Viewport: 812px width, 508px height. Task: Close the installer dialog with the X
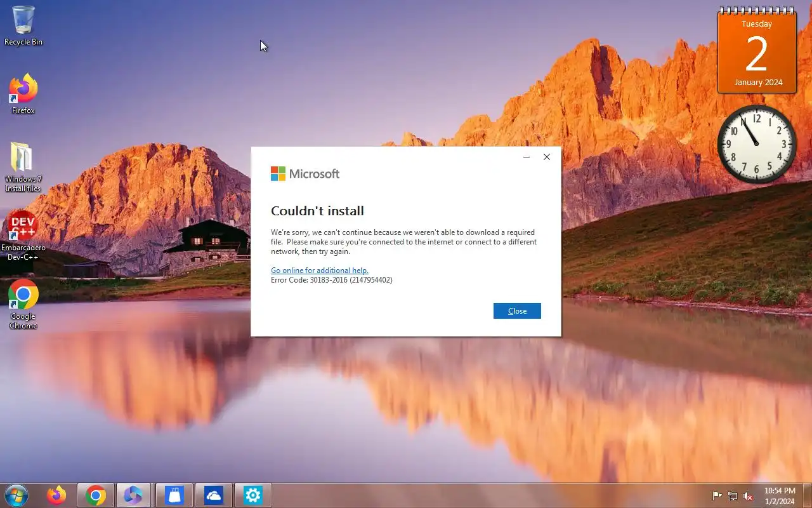(x=547, y=157)
